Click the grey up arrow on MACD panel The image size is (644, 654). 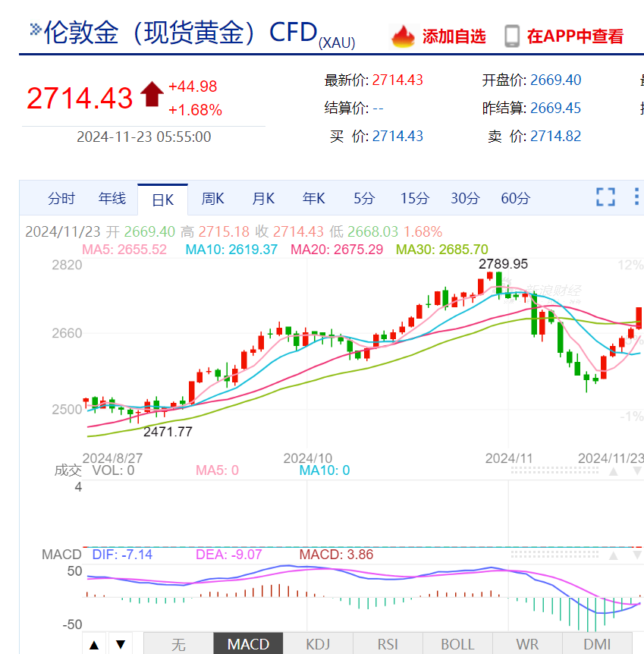coord(614,555)
